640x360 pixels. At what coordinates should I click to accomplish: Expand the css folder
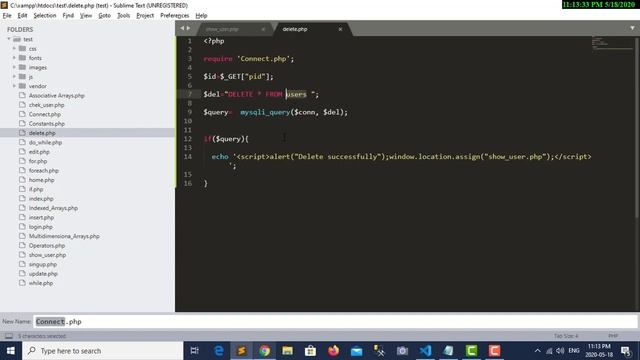(x=14, y=49)
